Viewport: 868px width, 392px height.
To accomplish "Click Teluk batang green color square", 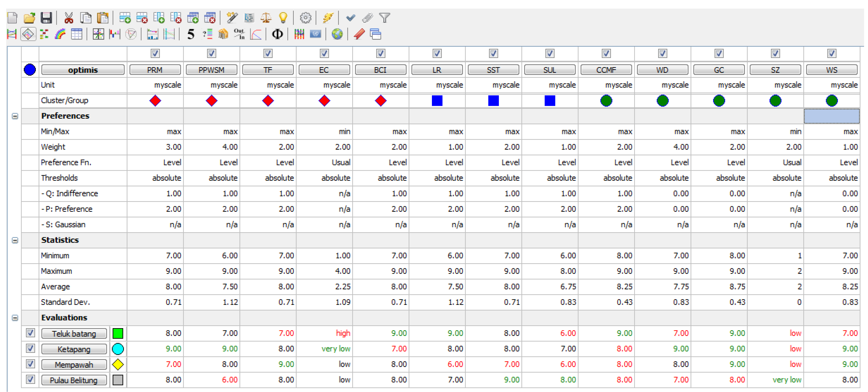I will pos(118,333).
